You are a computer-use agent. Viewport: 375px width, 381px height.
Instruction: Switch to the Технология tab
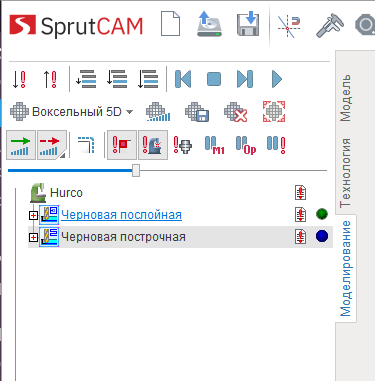[x=345, y=173]
